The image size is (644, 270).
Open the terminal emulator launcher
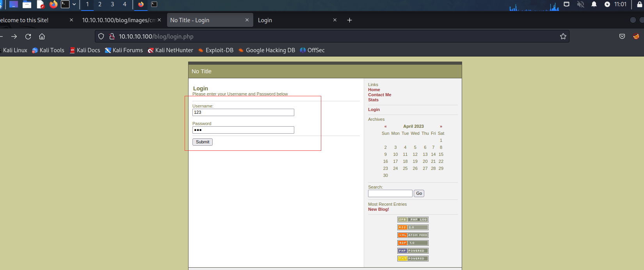(65, 4)
